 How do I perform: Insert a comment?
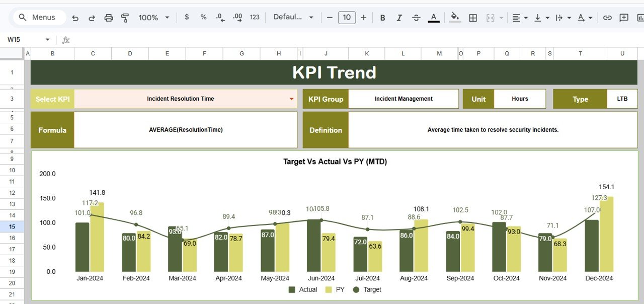tap(624, 17)
